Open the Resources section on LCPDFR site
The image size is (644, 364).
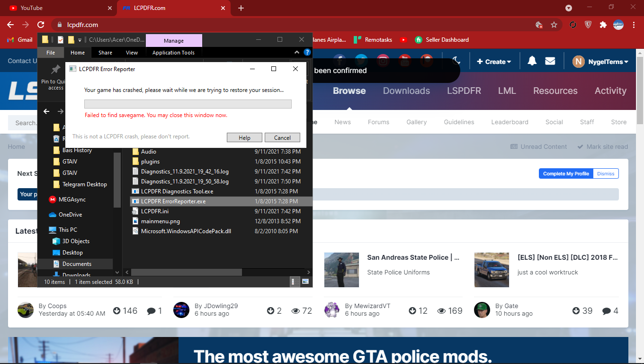coord(555,91)
